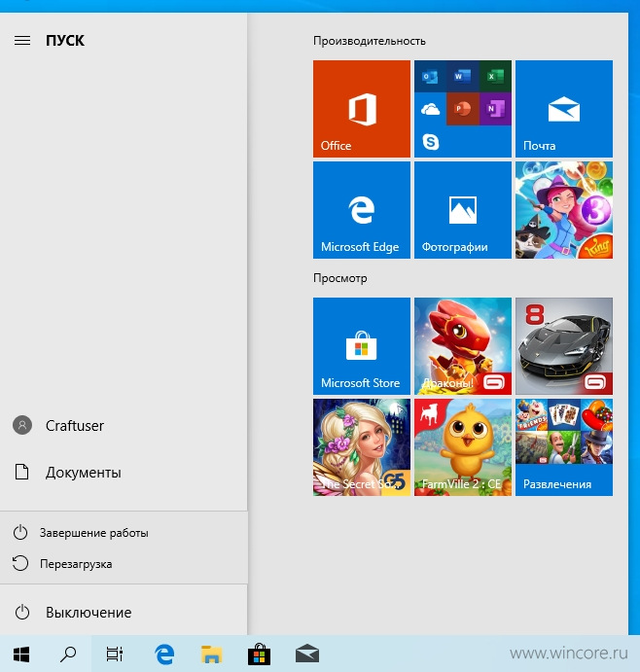
Task: Click the Windows Start button on taskbar
Action: (21, 654)
